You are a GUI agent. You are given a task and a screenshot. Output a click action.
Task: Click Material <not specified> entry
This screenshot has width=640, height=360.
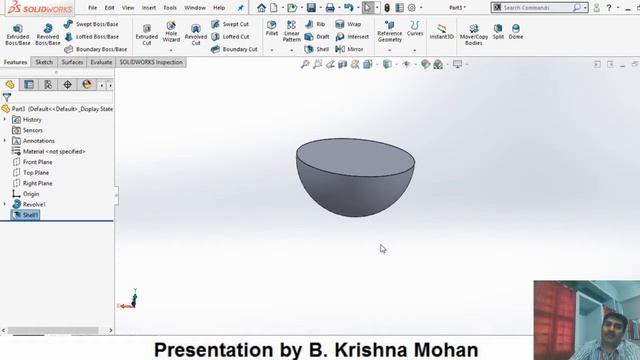click(49, 151)
